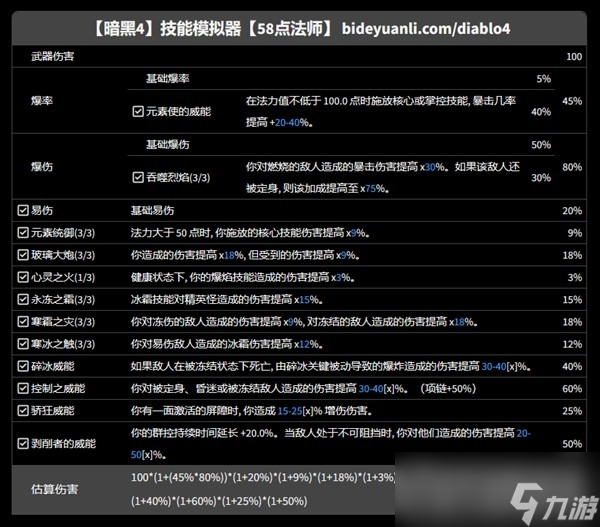The width and height of the screenshot is (600, 527).
Task: Uncheck 玻璃大炮(3/3) skill checkbox
Action: 23,255
